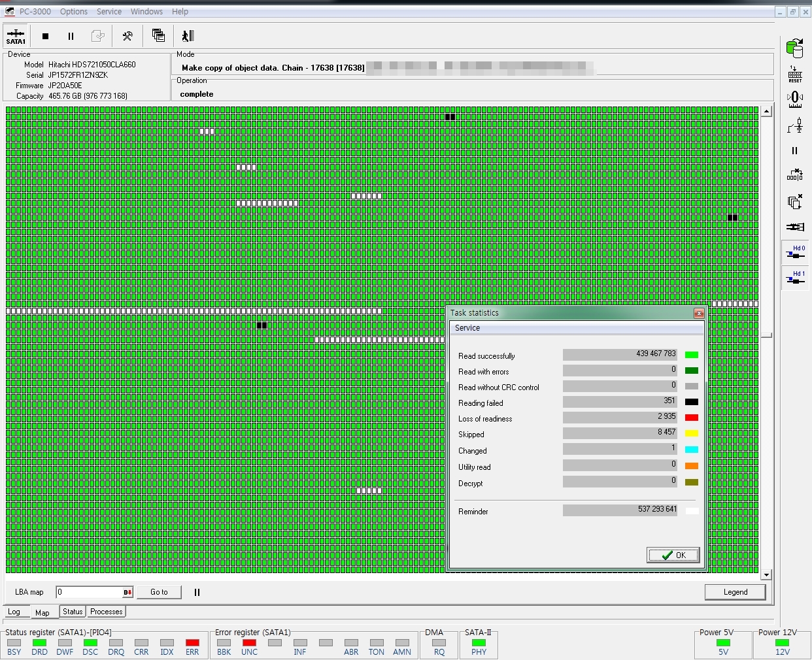Toggle the Hd 0 head button
This screenshot has width=812, height=660.
coord(795,252)
